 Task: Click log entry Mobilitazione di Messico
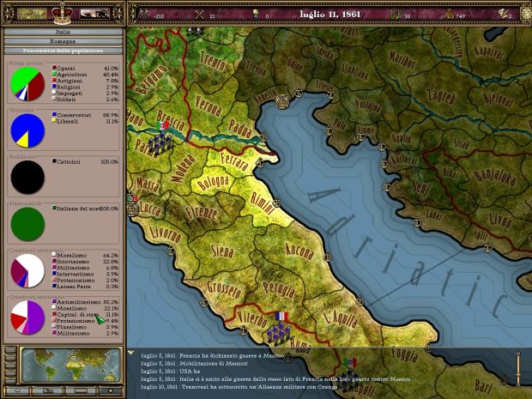(195, 363)
